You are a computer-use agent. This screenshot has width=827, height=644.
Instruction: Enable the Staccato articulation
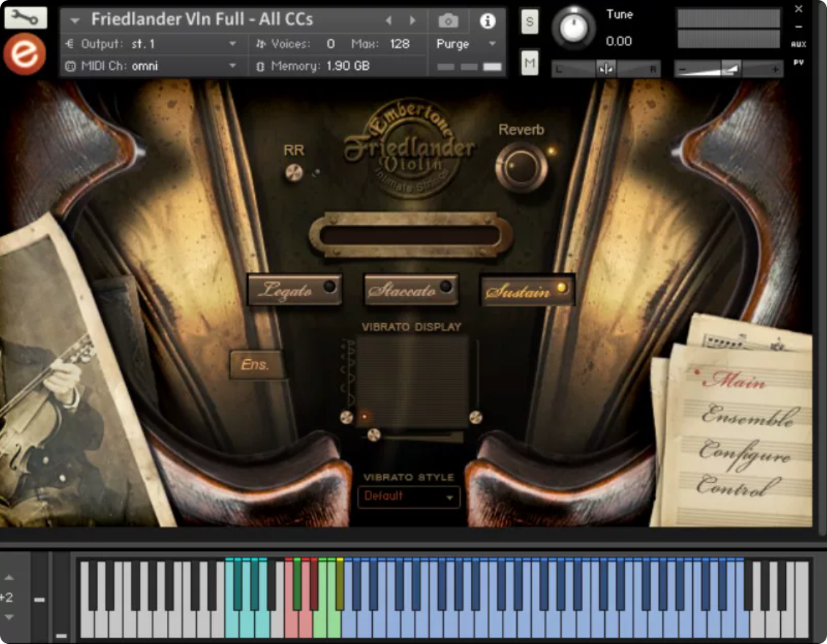[411, 289]
